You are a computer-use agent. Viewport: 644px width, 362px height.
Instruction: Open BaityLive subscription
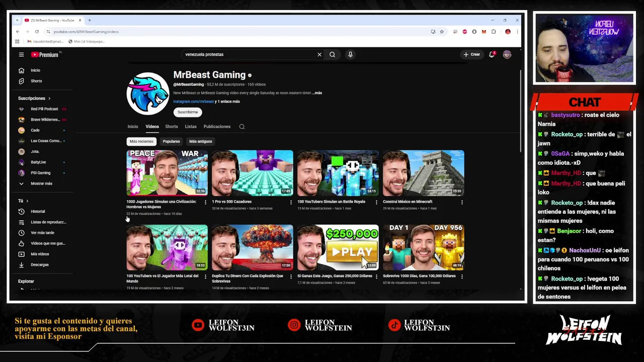pyautogui.click(x=38, y=162)
